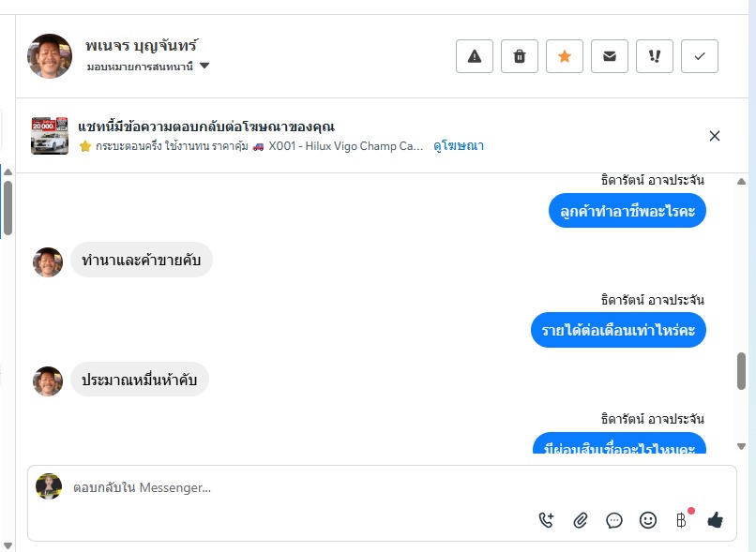Mark conversation done with checkmark button

[x=700, y=56]
